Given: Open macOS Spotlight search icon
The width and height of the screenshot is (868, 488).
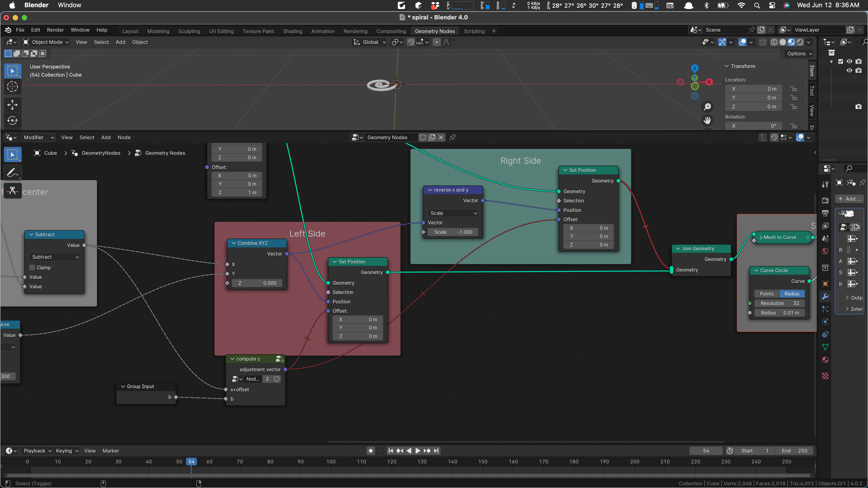Looking at the screenshot, I should [757, 5].
